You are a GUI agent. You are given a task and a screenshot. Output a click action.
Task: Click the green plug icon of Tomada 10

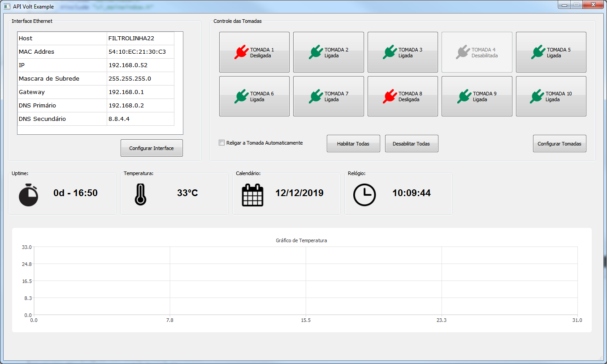click(x=537, y=96)
